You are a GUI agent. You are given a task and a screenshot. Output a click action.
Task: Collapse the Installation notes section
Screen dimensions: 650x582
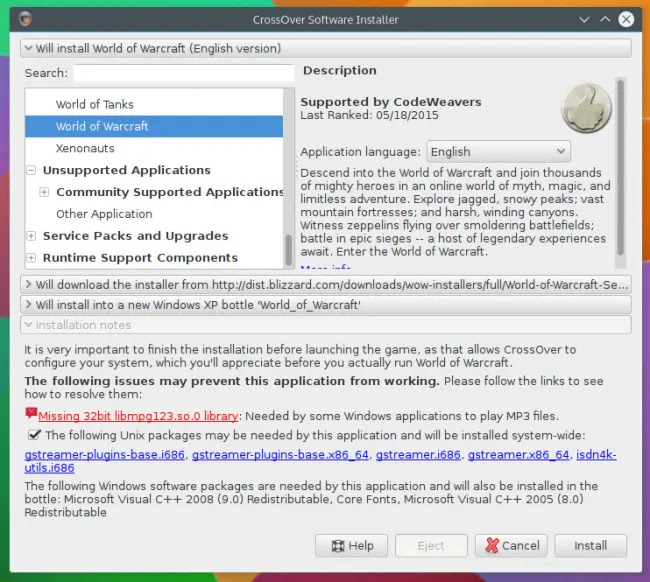pos(326,325)
